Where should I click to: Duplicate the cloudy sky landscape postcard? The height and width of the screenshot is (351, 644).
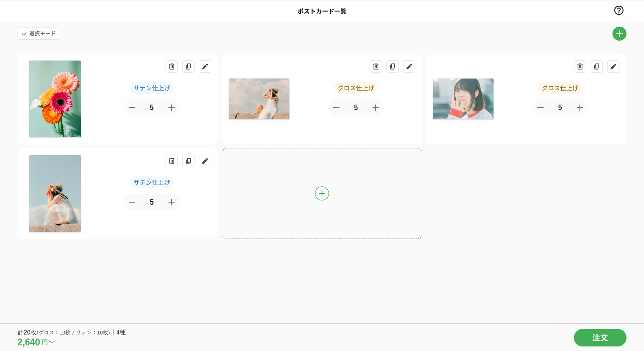(x=393, y=66)
